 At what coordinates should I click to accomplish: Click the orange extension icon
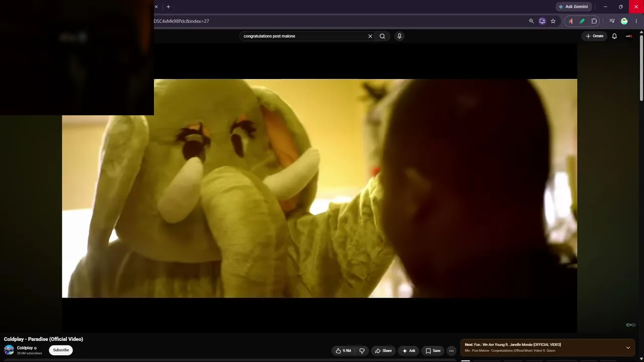[x=571, y=21]
